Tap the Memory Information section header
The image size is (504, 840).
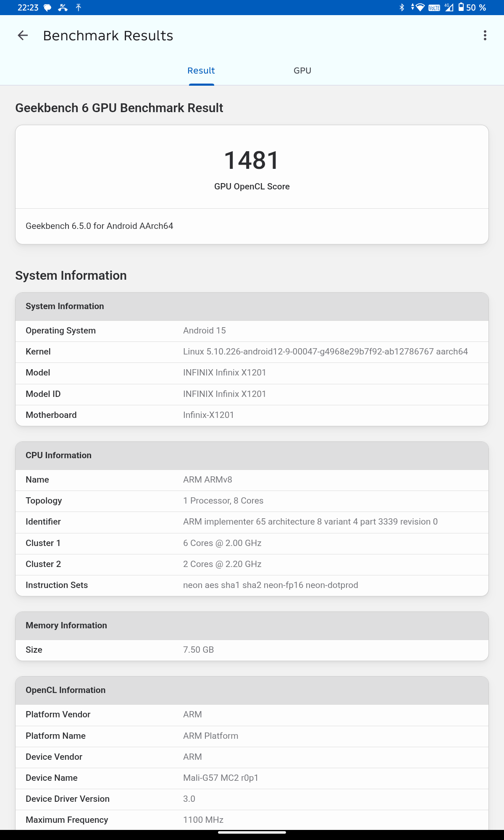(x=66, y=625)
